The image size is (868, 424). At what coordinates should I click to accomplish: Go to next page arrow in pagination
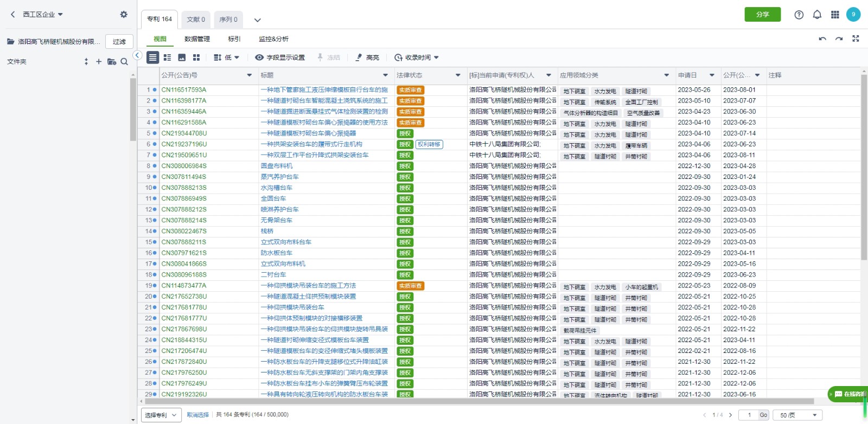730,415
